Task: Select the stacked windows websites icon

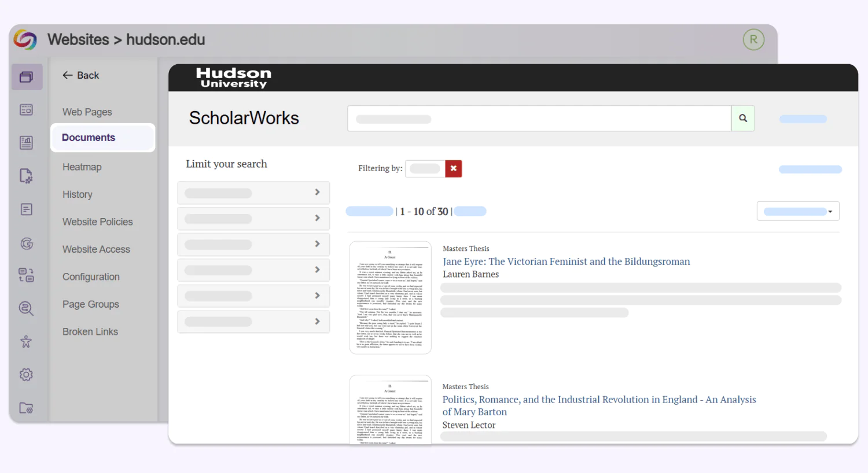Action: [27, 77]
